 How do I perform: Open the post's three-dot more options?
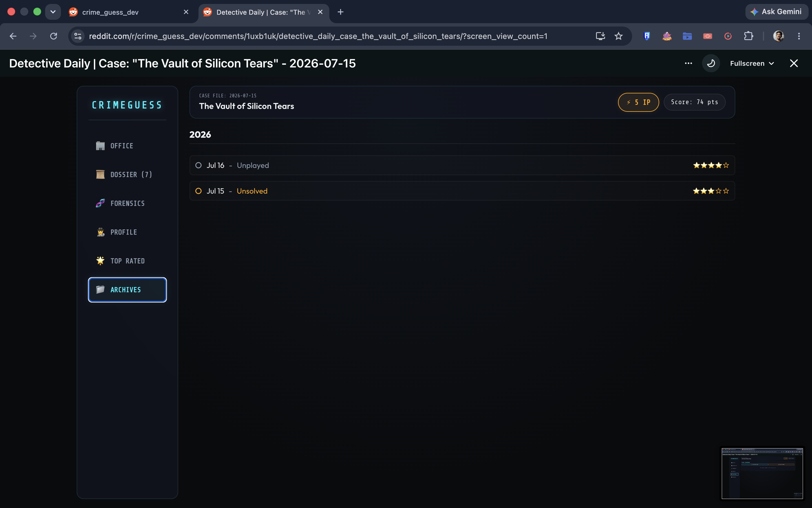(688, 63)
